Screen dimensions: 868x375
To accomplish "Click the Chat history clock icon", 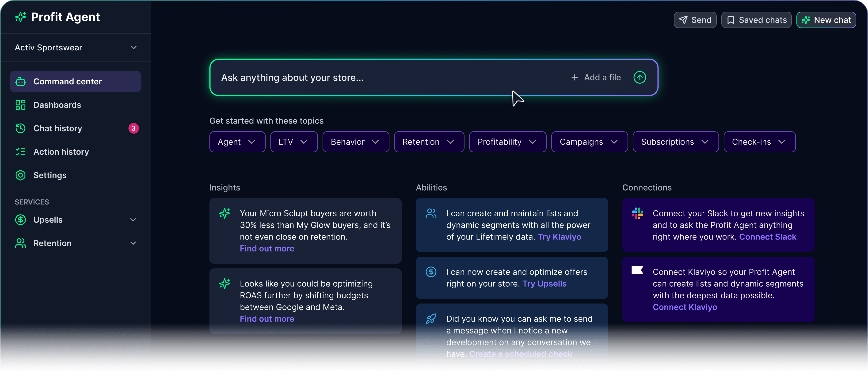I will pos(21,128).
